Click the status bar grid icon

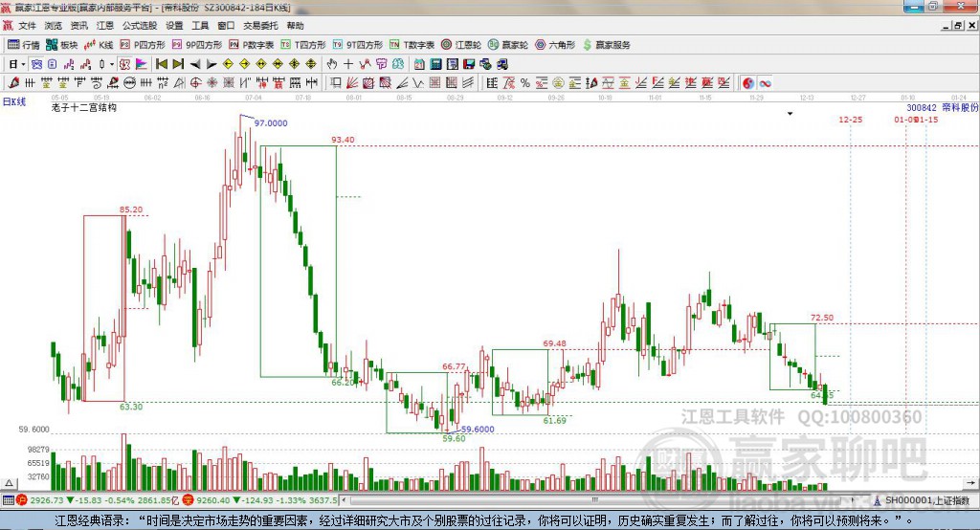[8, 500]
